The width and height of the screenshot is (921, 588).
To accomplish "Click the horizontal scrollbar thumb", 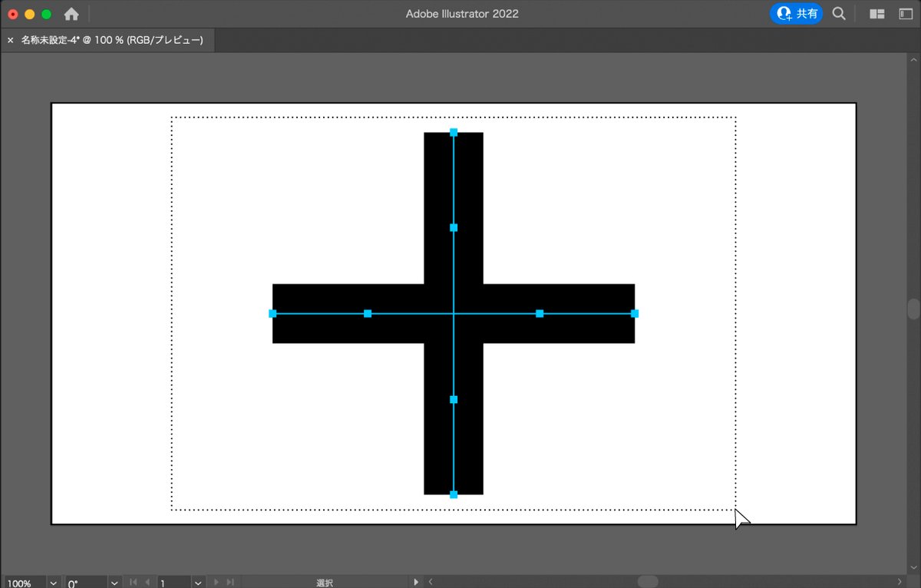I will point(648,582).
